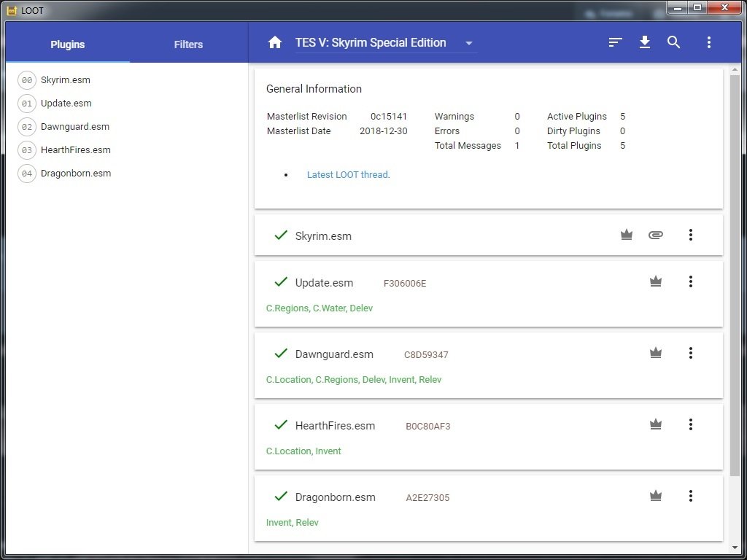Click the LOOT app icon in title bar
Viewport: 747px width, 560px height.
click(12, 10)
